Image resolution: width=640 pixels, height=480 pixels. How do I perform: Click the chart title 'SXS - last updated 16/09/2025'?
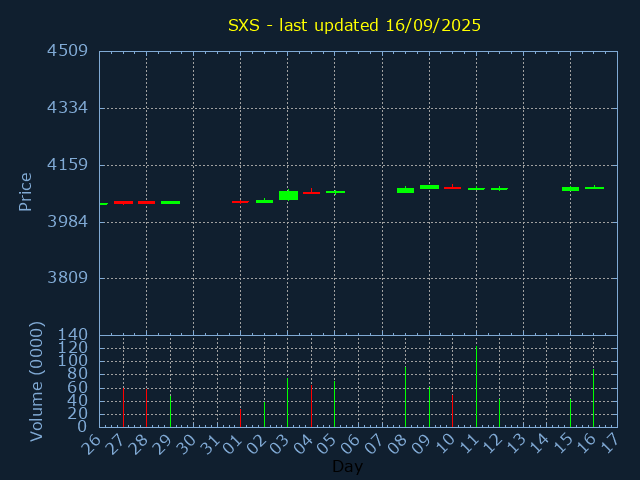(x=354, y=25)
